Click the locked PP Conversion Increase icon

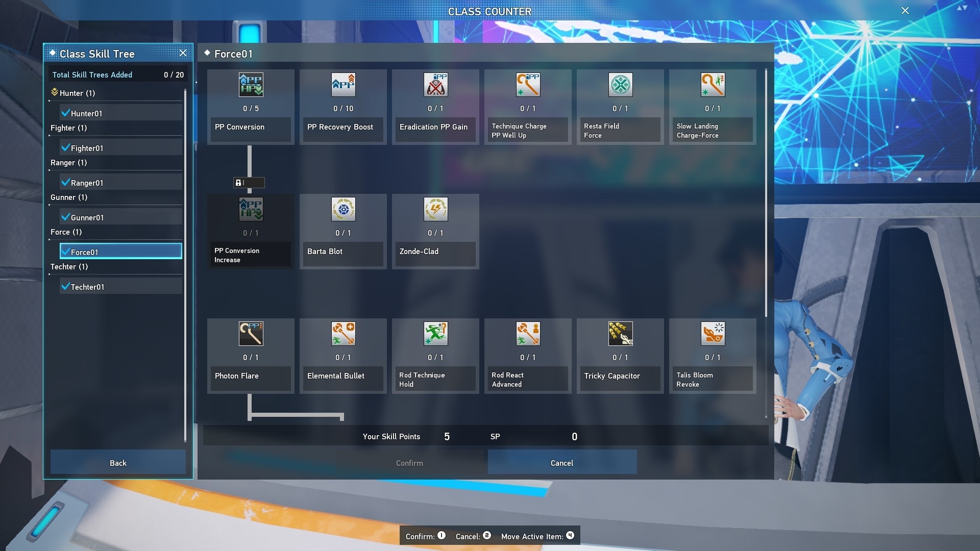(251, 209)
